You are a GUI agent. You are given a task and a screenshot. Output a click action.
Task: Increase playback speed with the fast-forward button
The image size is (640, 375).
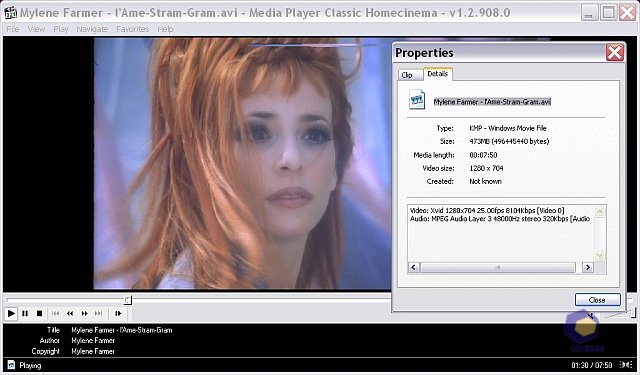click(x=84, y=313)
